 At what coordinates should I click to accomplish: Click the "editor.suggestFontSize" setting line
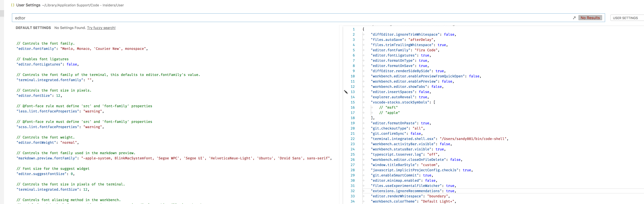[x=45, y=174]
